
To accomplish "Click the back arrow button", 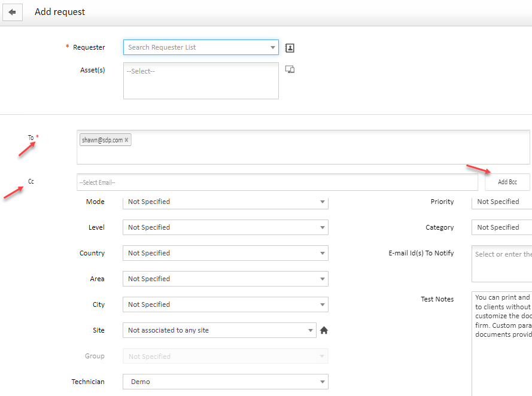I will pos(13,12).
